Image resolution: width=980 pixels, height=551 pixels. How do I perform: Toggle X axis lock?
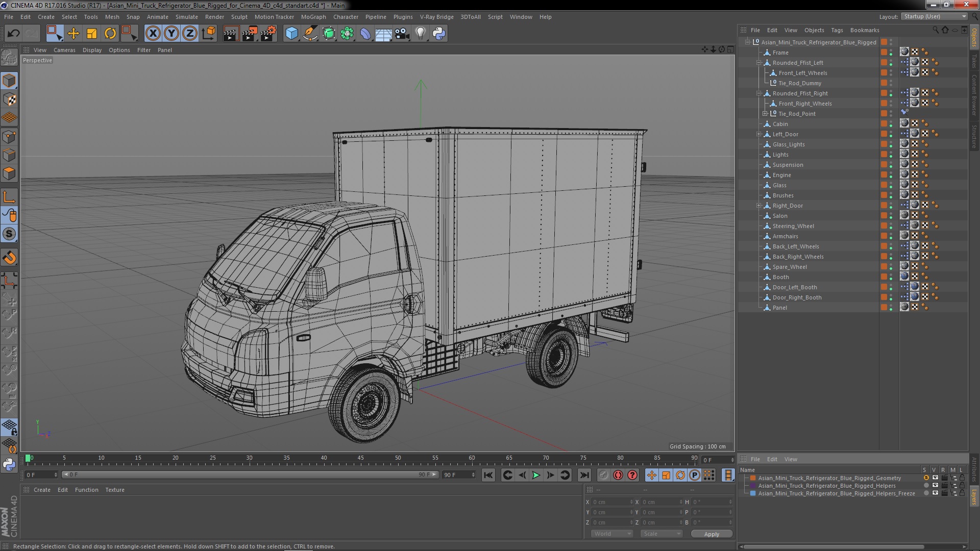click(153, 34)
